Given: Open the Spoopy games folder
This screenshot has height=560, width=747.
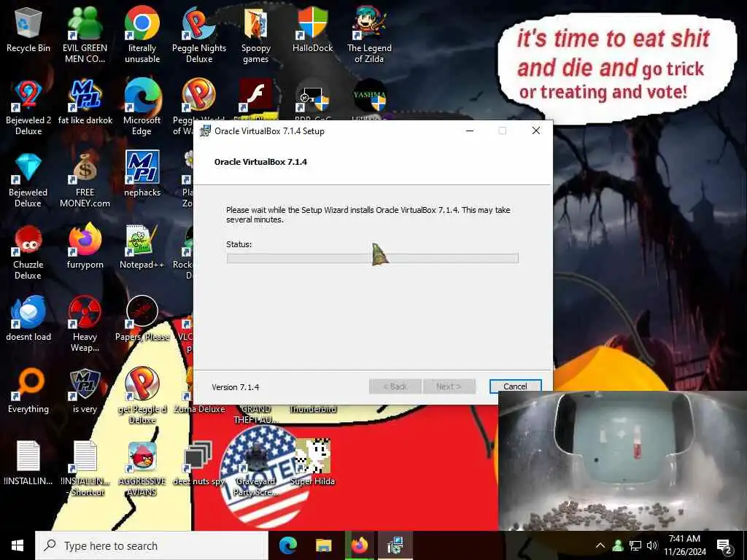Looking at the screenshot, I should pyautogui.click(x=256, y=34).
